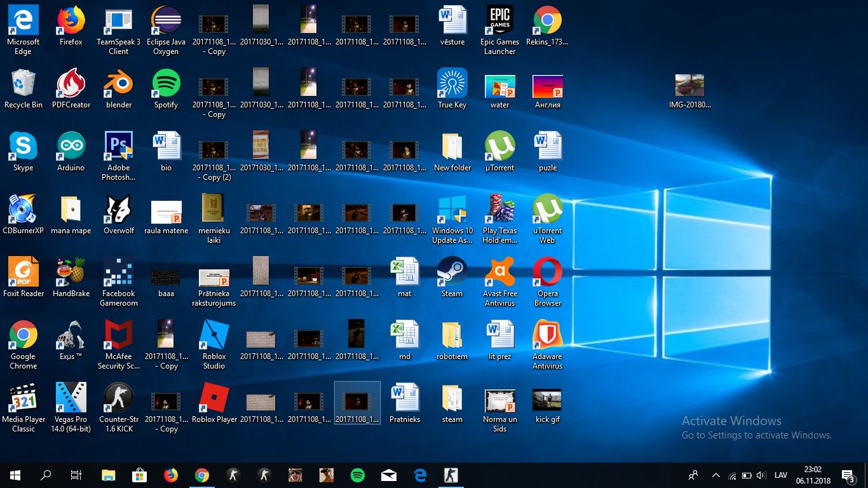Select the Epic Games Launcher desktop icon
This screenshot has height=488, width=868.
coord(500,30)
